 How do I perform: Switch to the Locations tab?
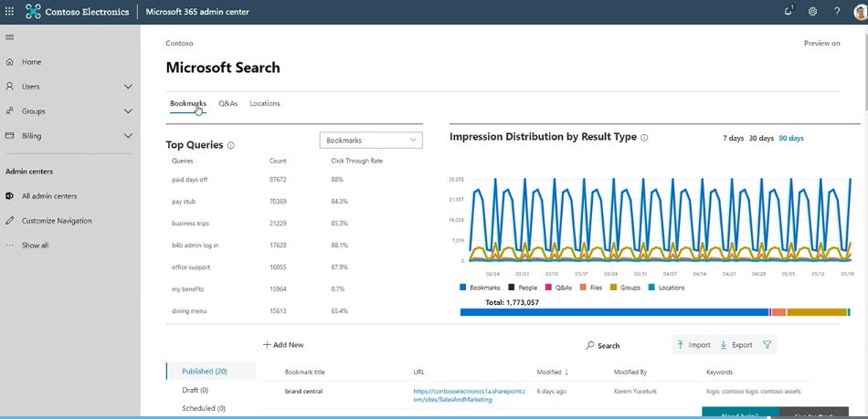coord(265,104)
